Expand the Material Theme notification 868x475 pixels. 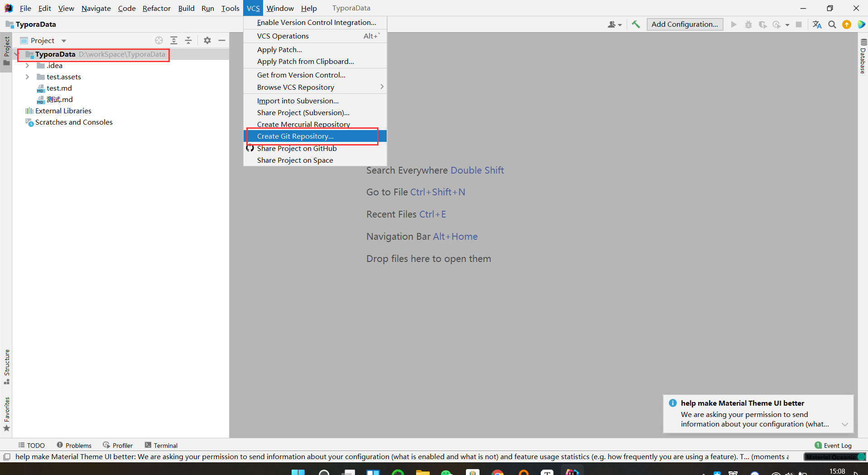click(844, 424)
